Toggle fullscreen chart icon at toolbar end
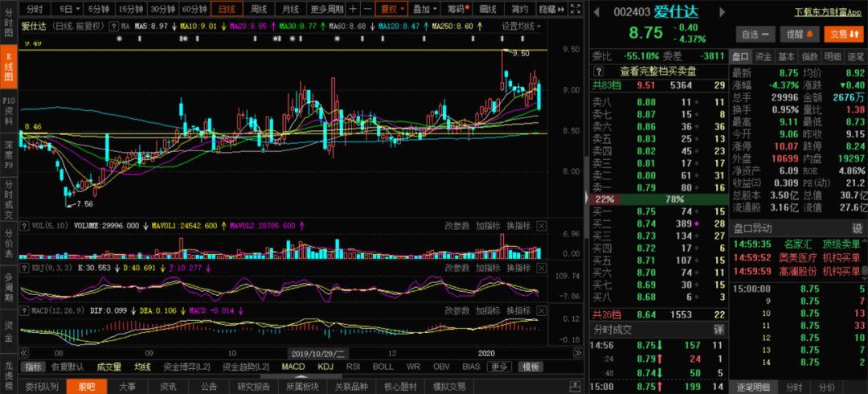This screenshot has width=868, height=394. point(575,9)
